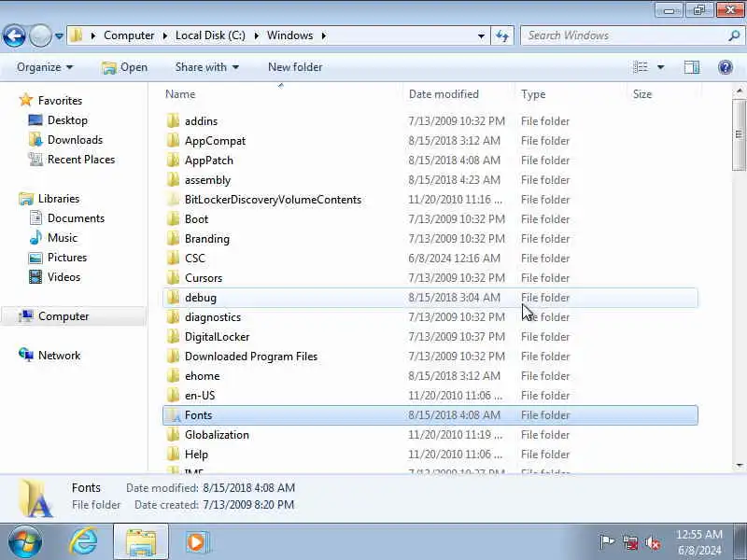Open the Organize menu
This screenshot has height=560, width=747.
pos(45,67)
